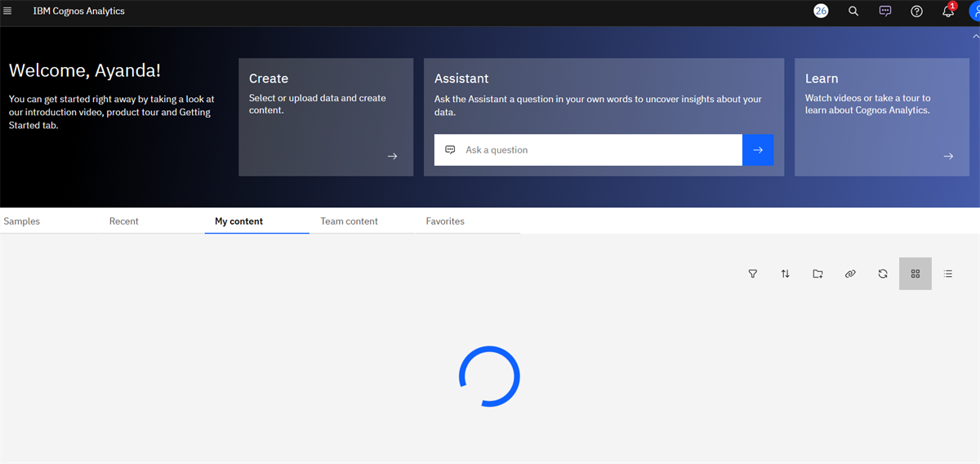
Task: Open the Help question mark icon
Action: pyautogui.click(x=917, y=11)
